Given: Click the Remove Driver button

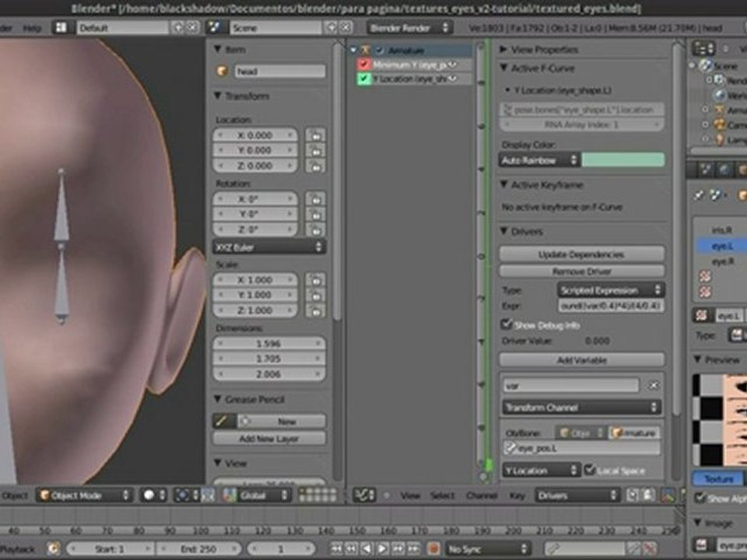Looking at the screenshot, I should tap(582, 271).
